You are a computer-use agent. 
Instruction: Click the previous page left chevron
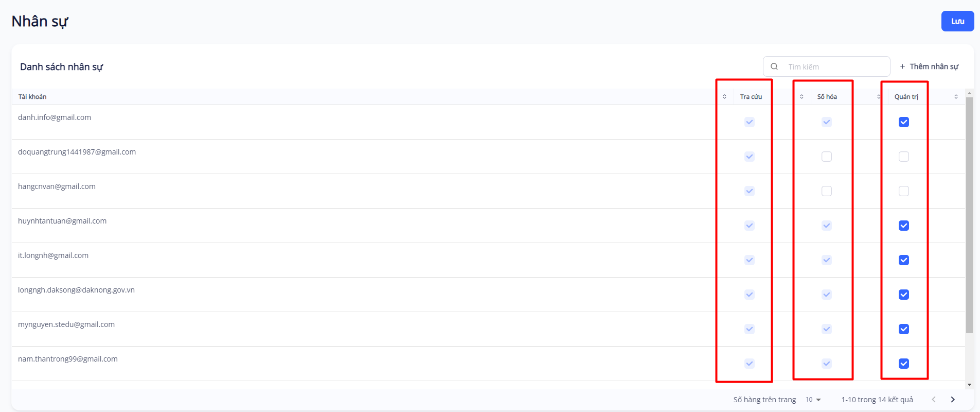[934, 400]
